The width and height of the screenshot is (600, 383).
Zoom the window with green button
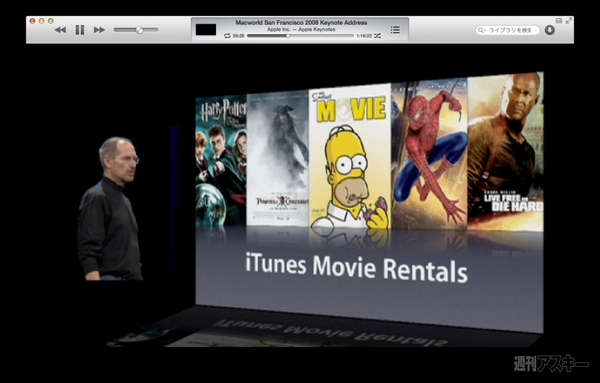point(51,21)
